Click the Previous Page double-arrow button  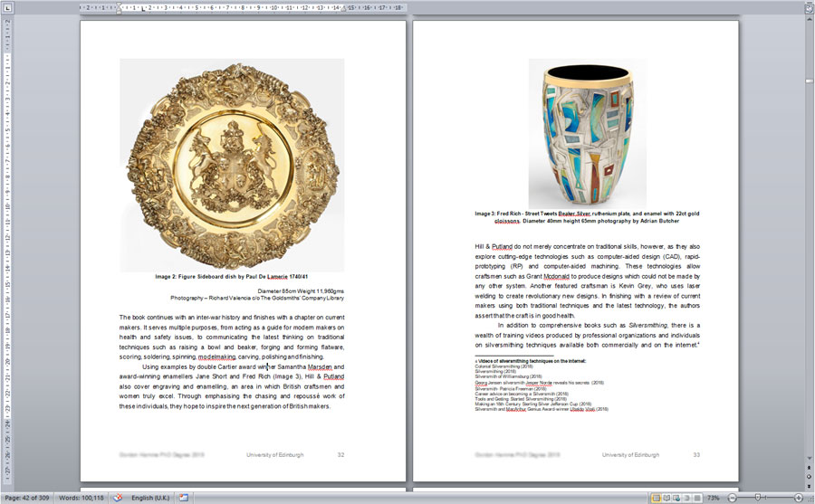810,467
